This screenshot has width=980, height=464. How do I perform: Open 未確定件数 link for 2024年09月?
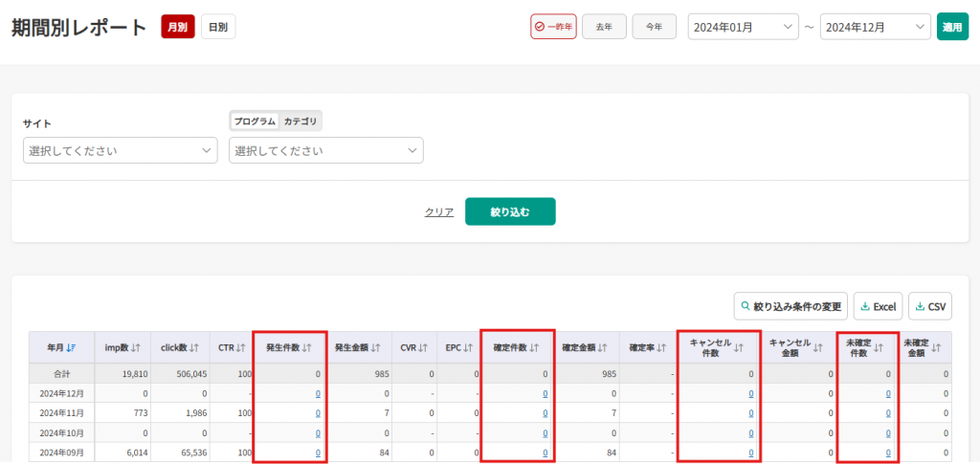click(x=888, y=453)
